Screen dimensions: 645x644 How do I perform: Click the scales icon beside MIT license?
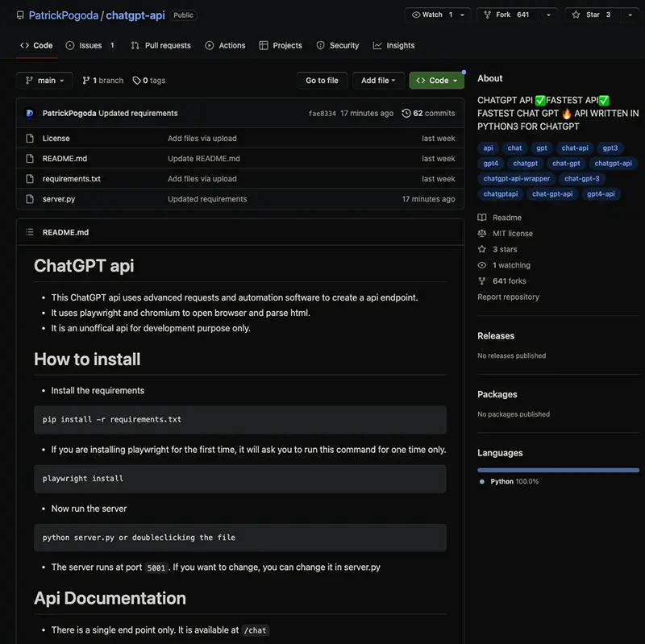[x=482, y=234]
